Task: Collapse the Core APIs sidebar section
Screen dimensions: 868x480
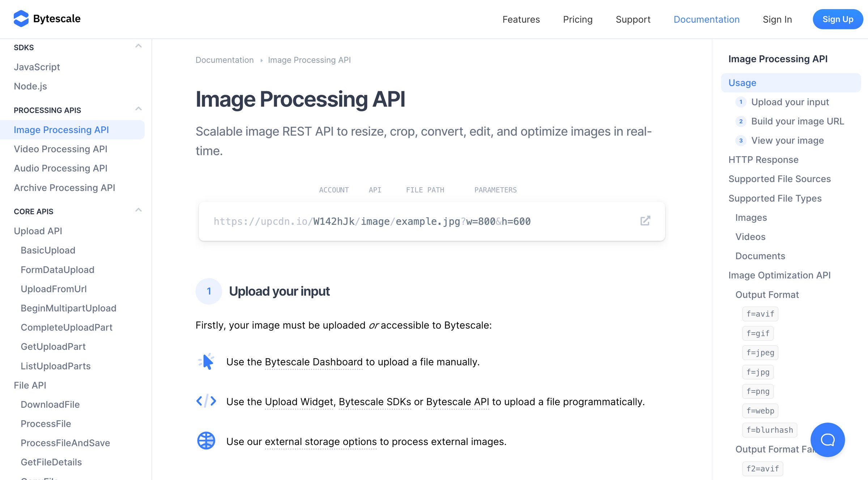Action: point(138,210)
